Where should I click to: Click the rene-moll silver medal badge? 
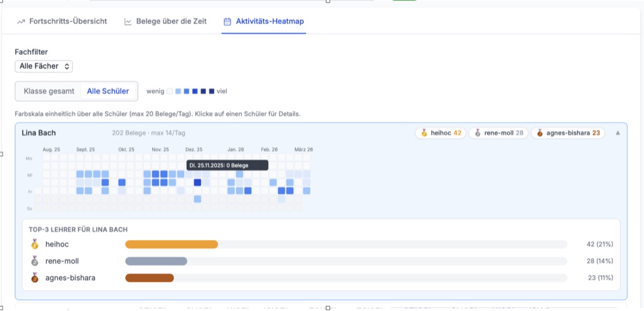point(499,133)
